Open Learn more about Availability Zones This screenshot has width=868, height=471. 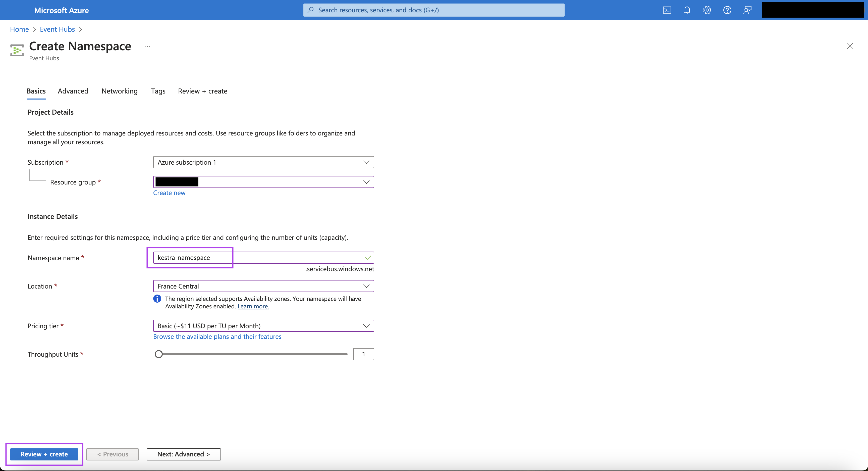tap(253, 306)
